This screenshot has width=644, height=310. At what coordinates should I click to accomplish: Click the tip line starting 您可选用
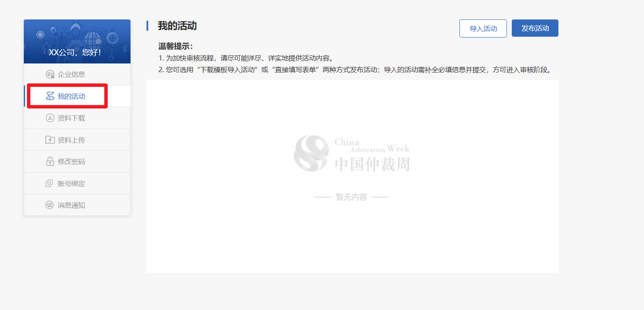point(355,70)
